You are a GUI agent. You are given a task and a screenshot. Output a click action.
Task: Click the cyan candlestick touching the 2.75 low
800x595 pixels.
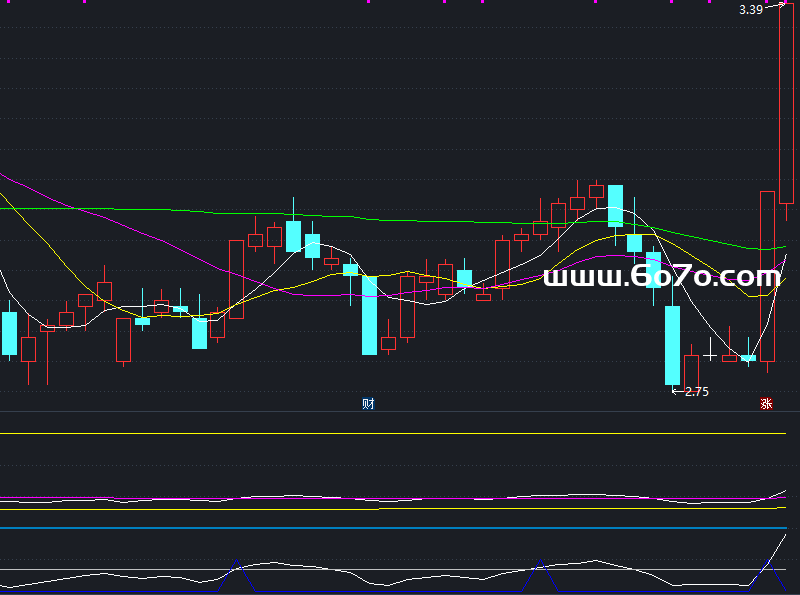click(x=672, y=345)
